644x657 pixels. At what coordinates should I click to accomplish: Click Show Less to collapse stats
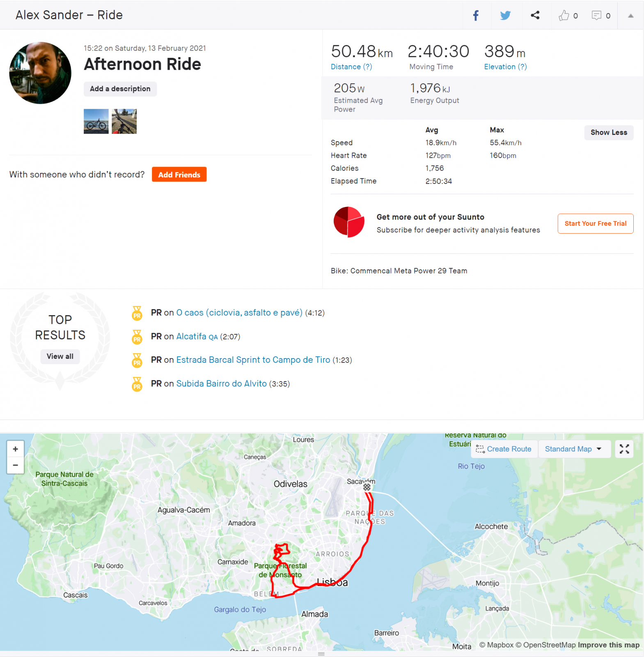pos(609,132)
